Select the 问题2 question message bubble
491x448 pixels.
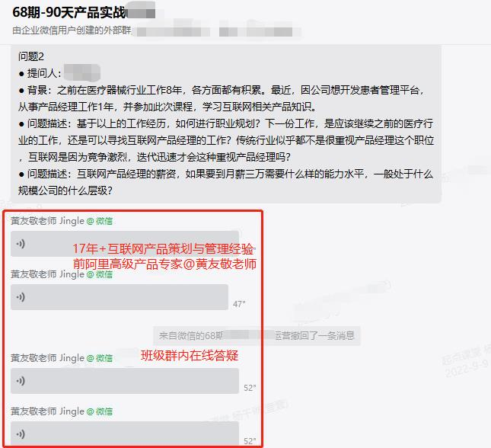tap(226, 123)
